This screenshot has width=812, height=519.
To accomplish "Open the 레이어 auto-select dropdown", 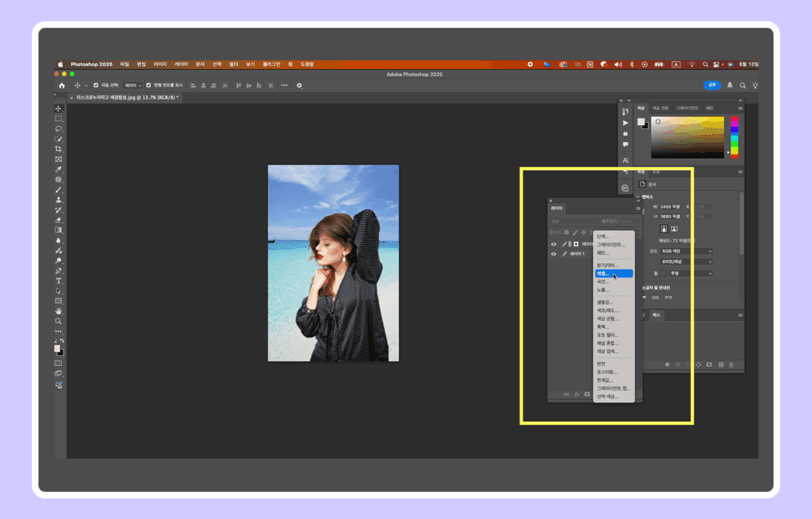I will coord(132,85).
